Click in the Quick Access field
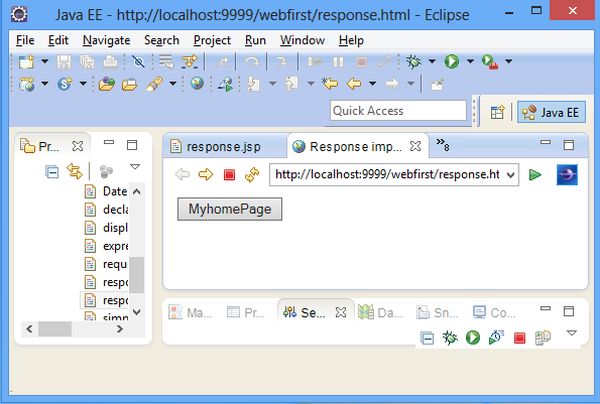600x404 pixels. (x=398, y=111)
